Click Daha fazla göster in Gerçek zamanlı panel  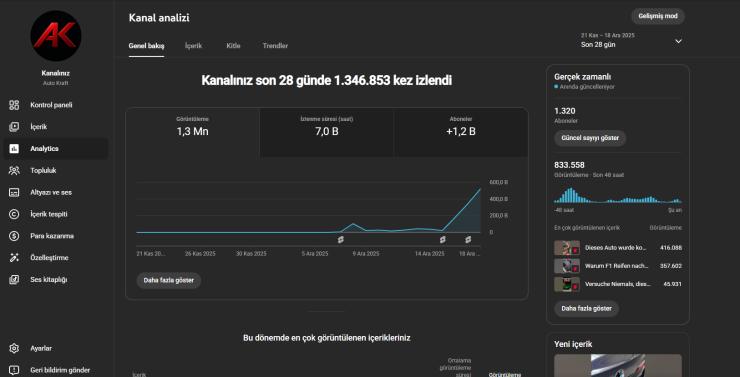587,309
